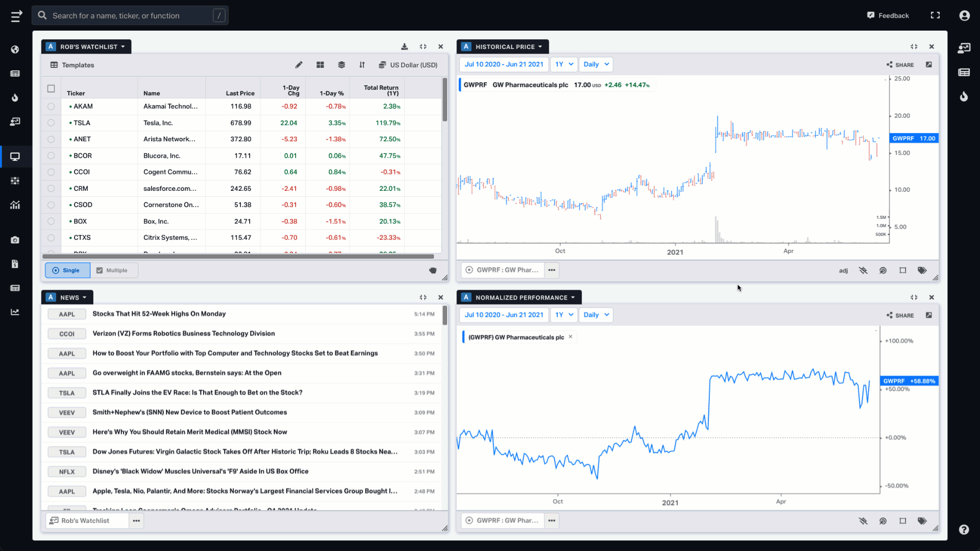Image resolution: width=980 pixels, height=551 pixels.
Task: Switch watchlist to grid layout icon
Action: [320, 65]
